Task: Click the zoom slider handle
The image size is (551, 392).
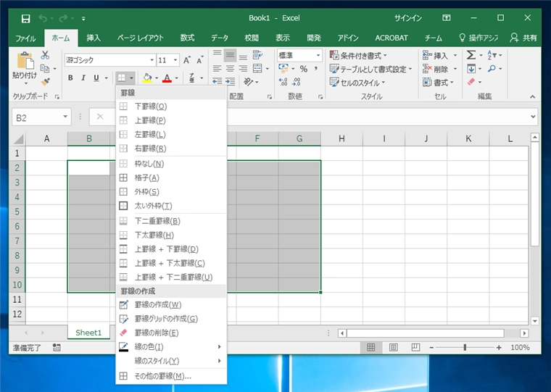Action: (465, 347)
